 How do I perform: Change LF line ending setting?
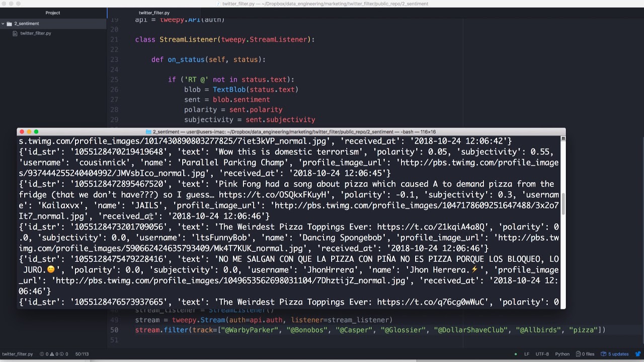(527, 354)
